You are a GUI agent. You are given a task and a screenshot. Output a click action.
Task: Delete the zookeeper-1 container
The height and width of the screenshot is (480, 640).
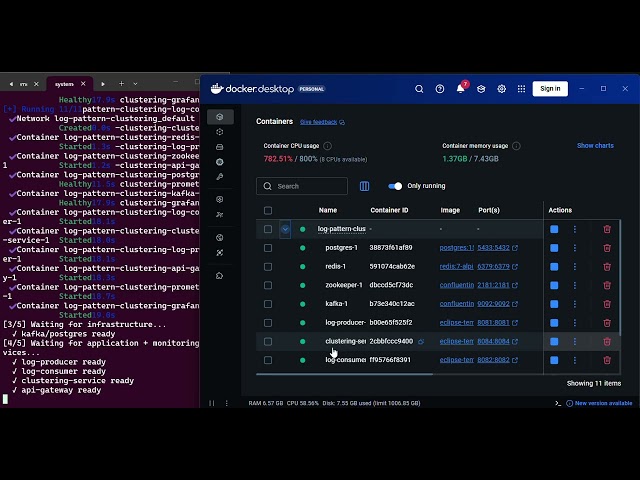click(x=607, y=285)
